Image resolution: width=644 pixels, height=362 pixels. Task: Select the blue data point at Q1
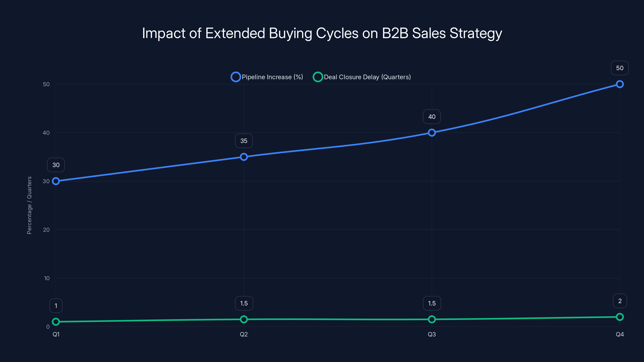click(56, 181)
